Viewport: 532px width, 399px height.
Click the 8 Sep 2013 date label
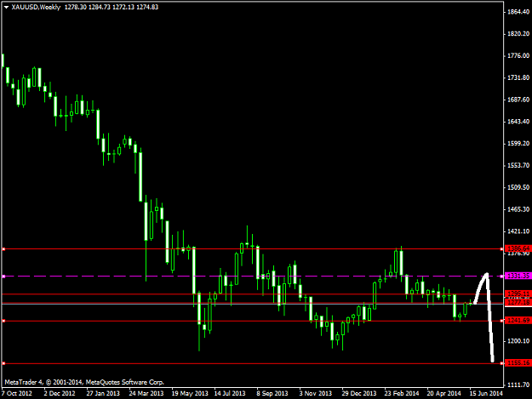272,393
